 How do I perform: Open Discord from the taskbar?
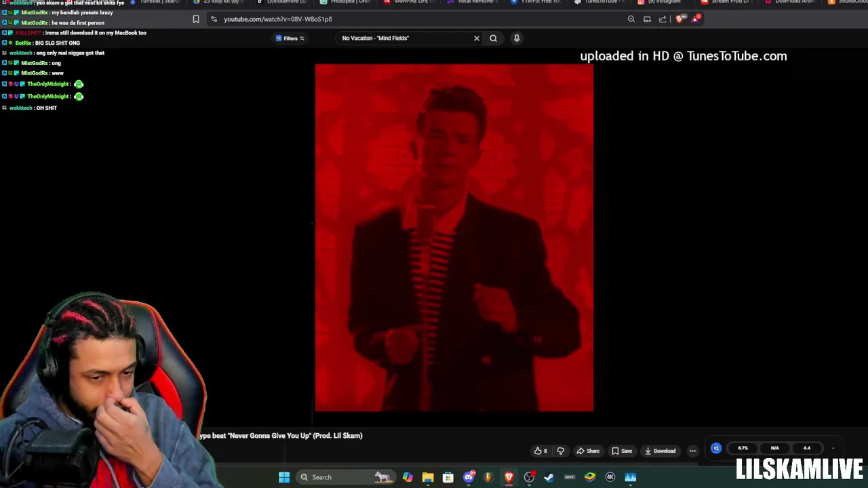click(469, 477)
